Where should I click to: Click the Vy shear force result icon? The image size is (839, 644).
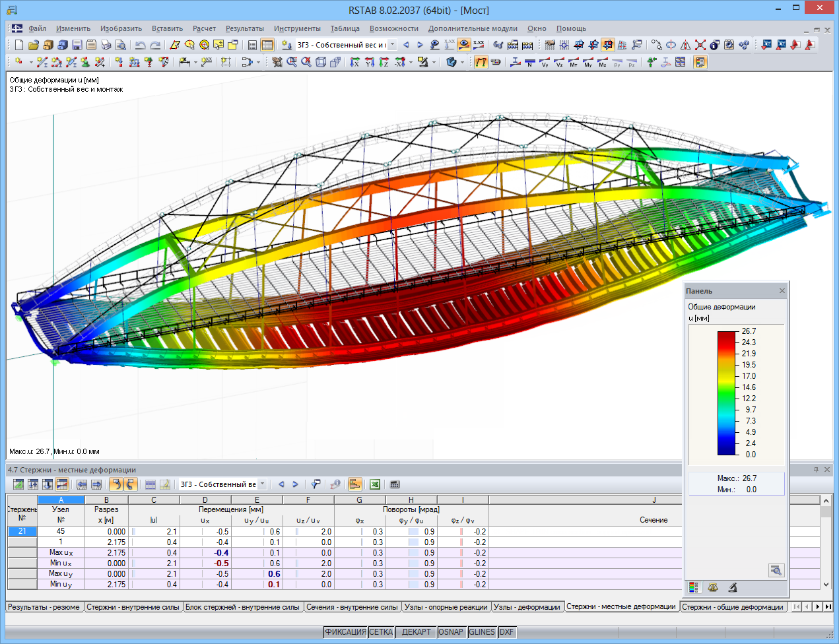pyautogui.click(x=545, y=62)
